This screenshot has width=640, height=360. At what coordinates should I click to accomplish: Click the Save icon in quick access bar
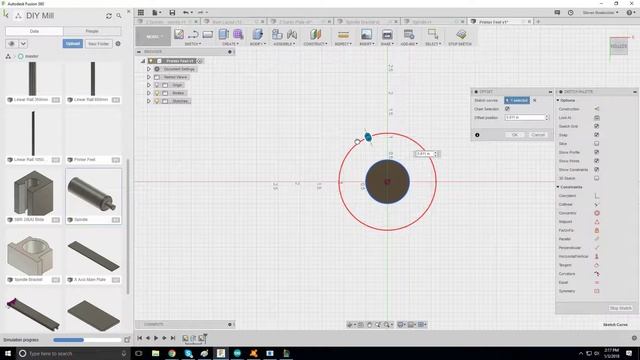point(172,13)
